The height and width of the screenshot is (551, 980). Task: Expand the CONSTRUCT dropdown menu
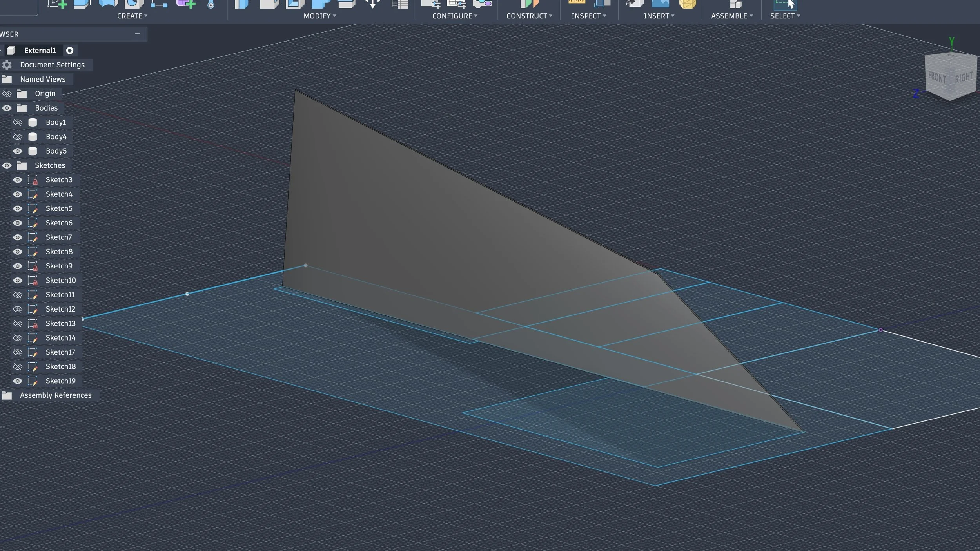[530, 16]
